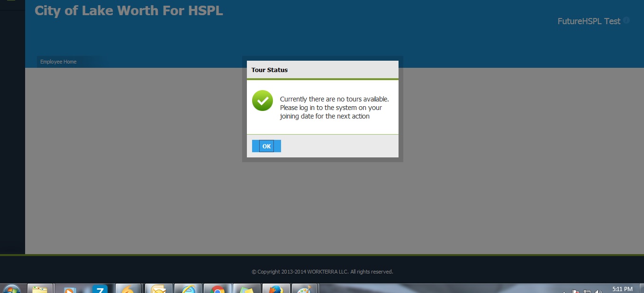Click the green checkmark success icon
The image size is (644, 293).
[262, 101]
